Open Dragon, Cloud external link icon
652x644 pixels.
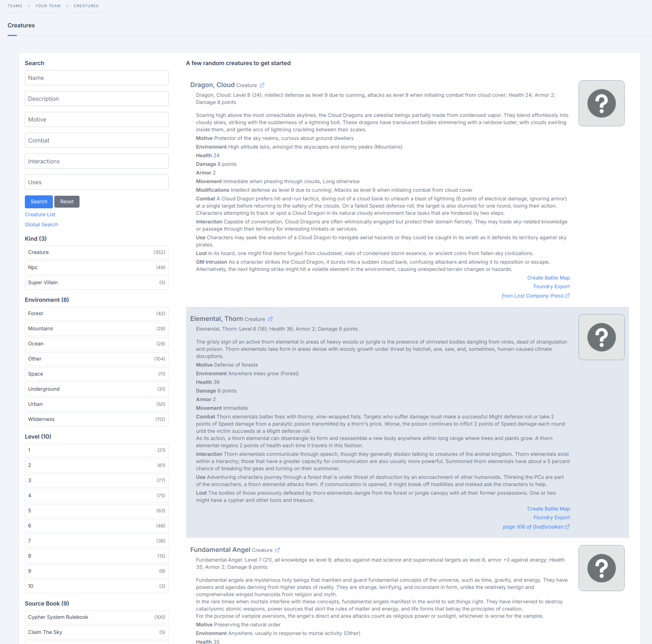[262, 85]
